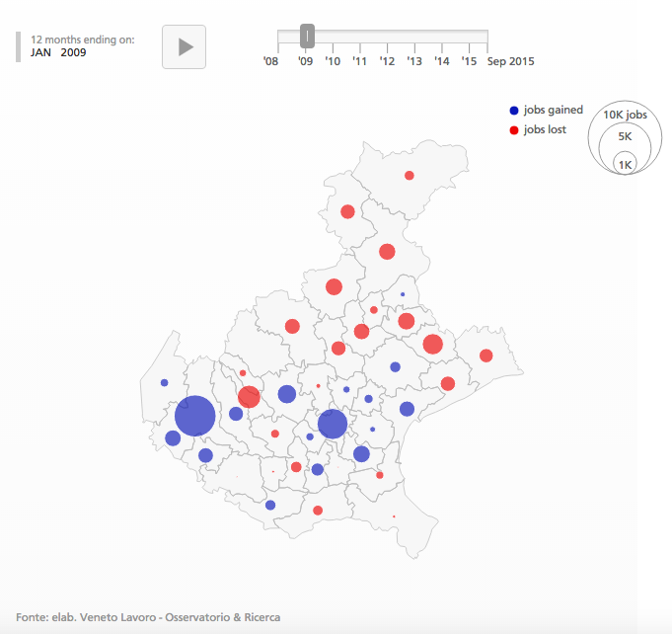Click the 10K jobs legend label

coord(625,115)
